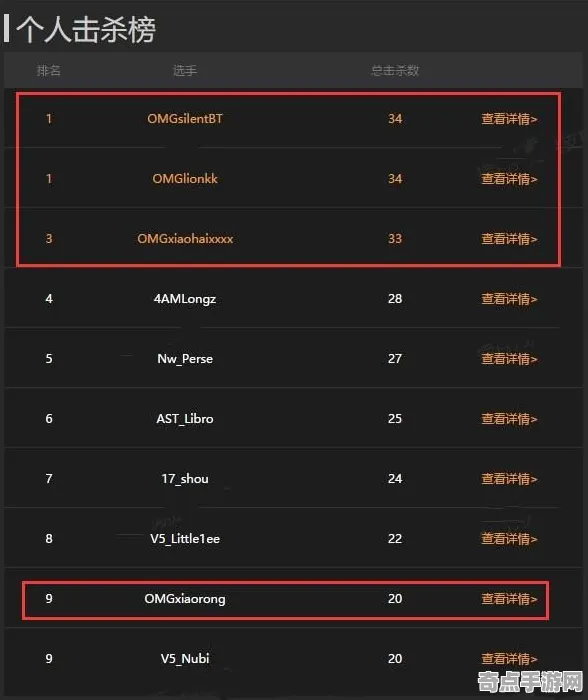Click the 奇点手游网 watermark logo
The width and height of the screenshot is (588, 700).
pos(530,681)
